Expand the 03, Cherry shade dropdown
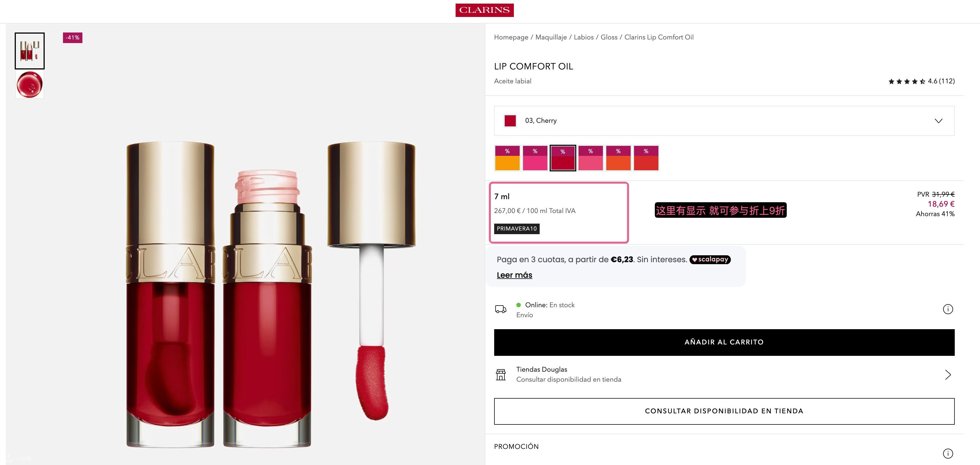Image resolution: width=980 pixels, height=465 pixels. [724, 121]
